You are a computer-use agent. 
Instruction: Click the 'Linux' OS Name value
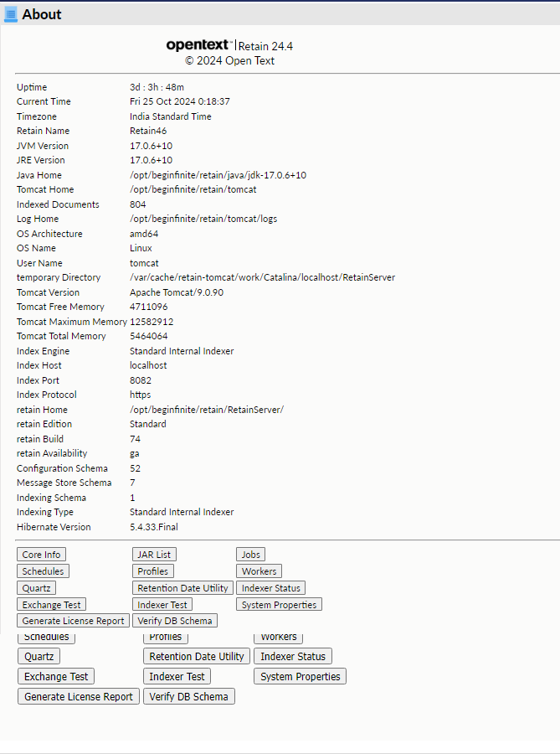coord(141,248)
